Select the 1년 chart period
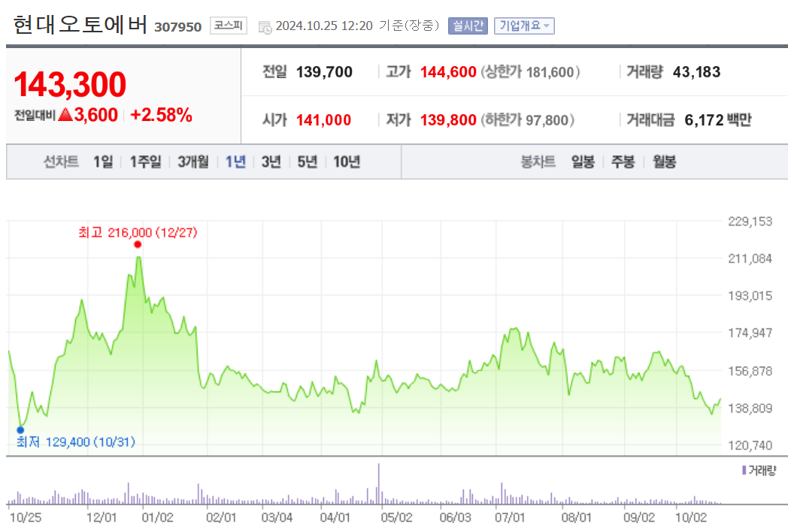The width and height of the screenshot is (788, 532). click(235, 162)
